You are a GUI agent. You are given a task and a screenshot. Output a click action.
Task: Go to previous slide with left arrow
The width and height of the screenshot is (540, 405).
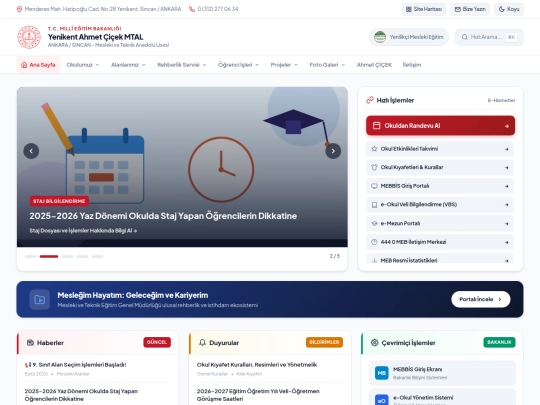[31, 151]
